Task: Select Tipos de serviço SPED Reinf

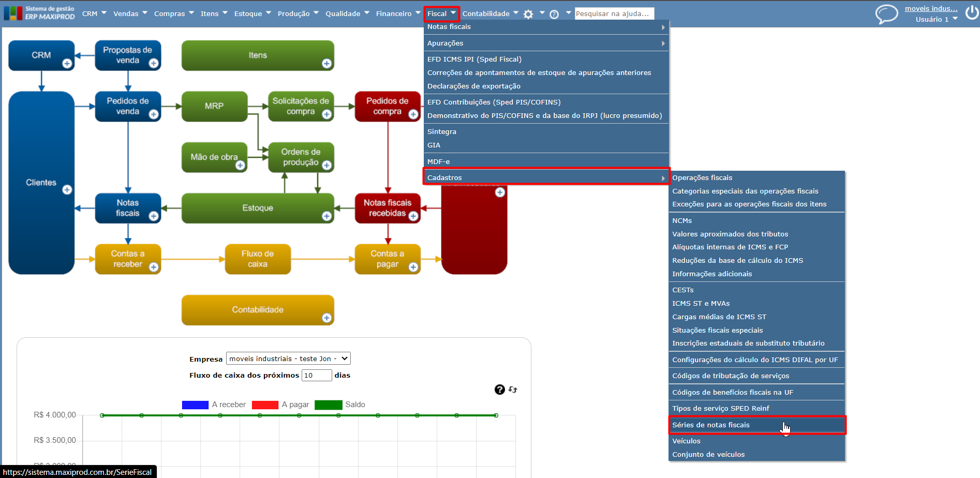Action: pos(757,408)
